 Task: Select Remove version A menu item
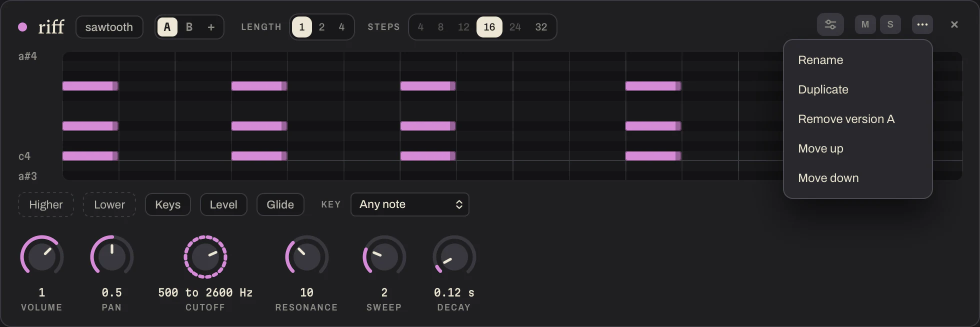[858, 119]
